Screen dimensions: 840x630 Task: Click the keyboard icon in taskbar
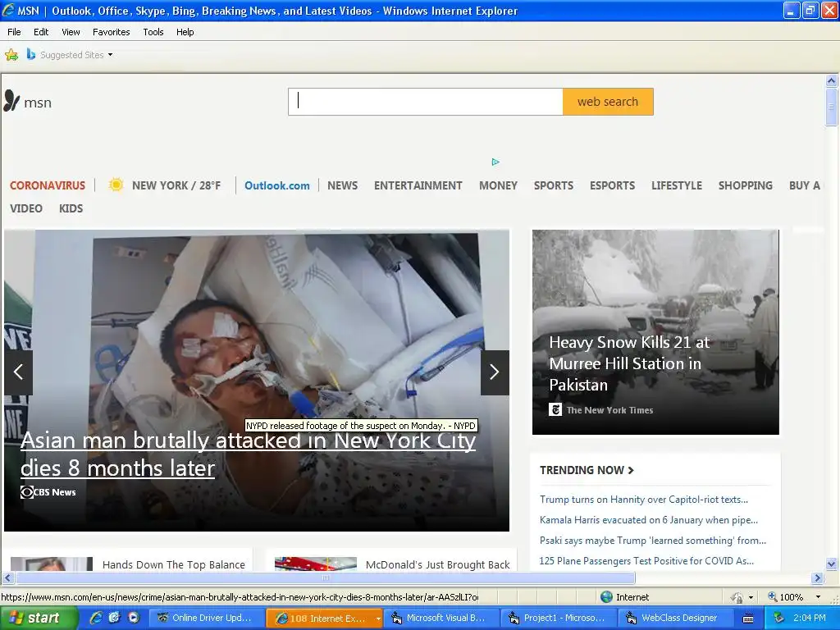tap(748, 619)
